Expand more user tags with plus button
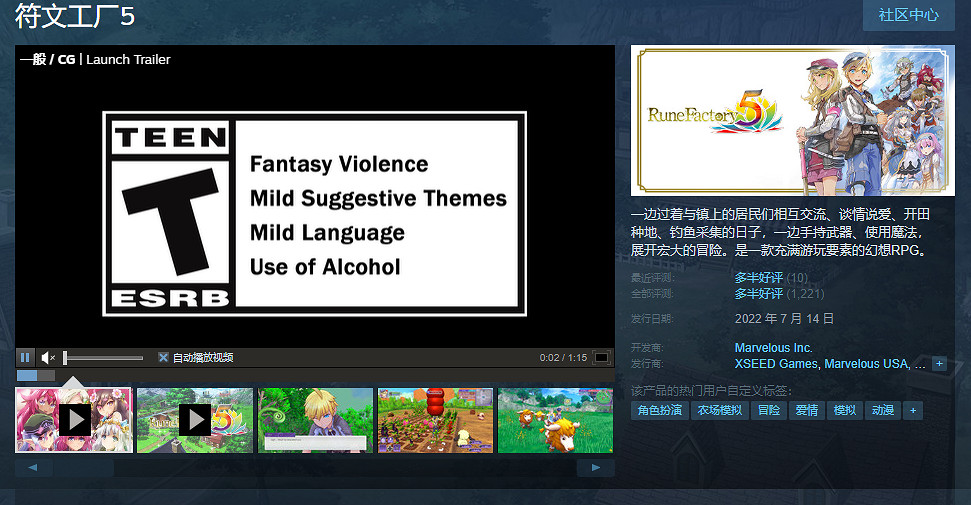The image size is (971, 505). tap(912, 410)
